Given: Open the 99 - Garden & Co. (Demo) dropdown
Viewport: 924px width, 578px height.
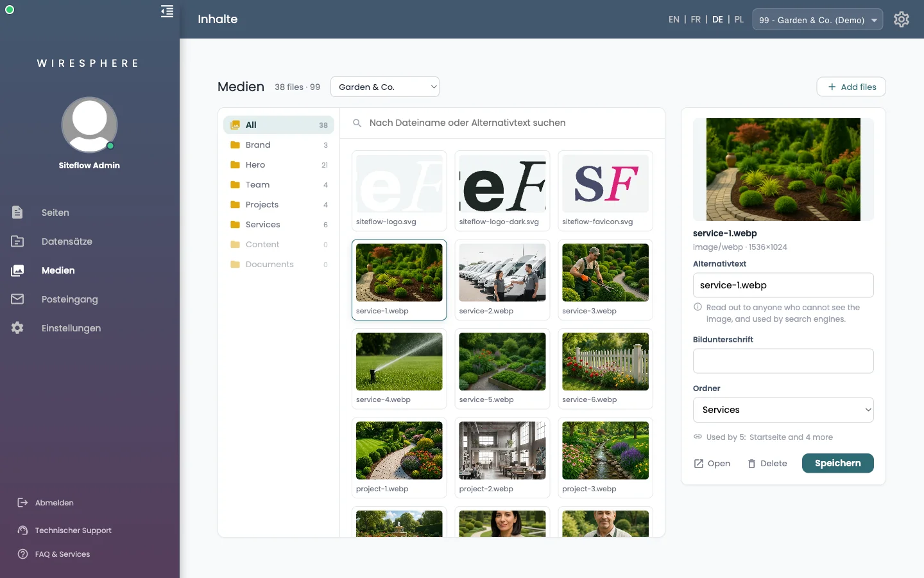Looking at the screenshot, I should [x=817, y=20].
